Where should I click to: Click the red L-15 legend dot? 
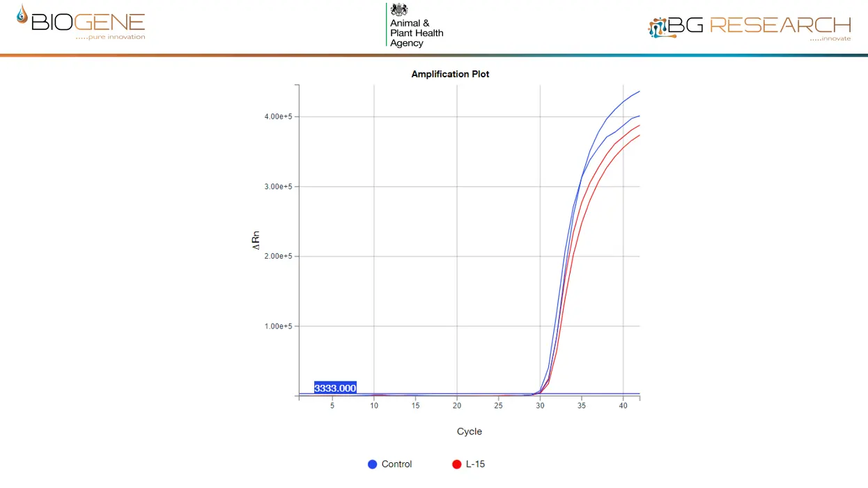pos(457,464)
